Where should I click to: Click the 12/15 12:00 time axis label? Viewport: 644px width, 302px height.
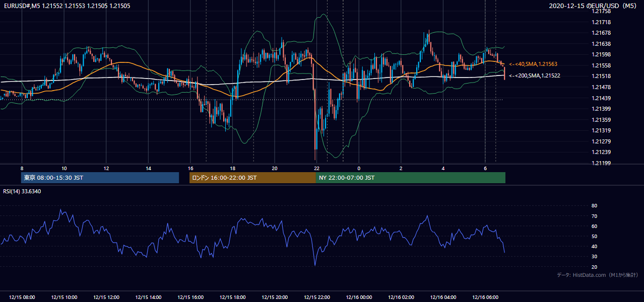pos(106,297)
